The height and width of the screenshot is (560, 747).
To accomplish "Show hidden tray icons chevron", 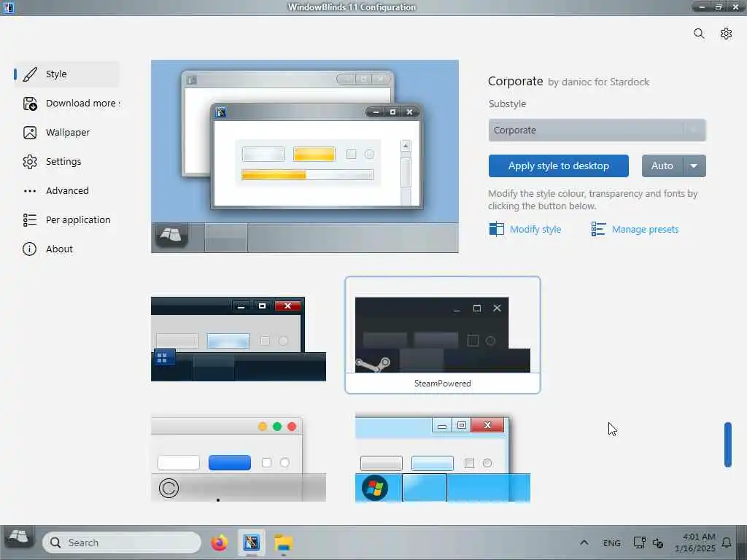I will [x=584, y=542].
